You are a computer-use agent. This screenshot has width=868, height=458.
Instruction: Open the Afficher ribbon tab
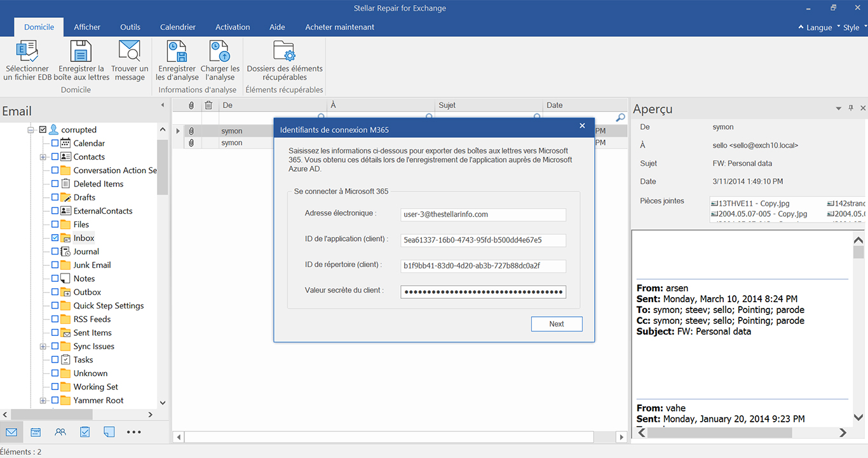tap(87, 27)
